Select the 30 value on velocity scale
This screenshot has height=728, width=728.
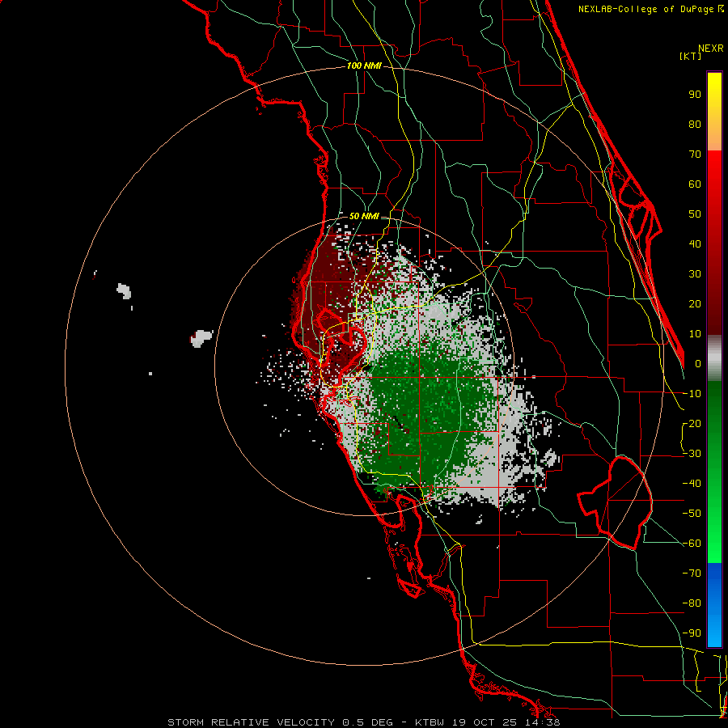coord(695,274)
